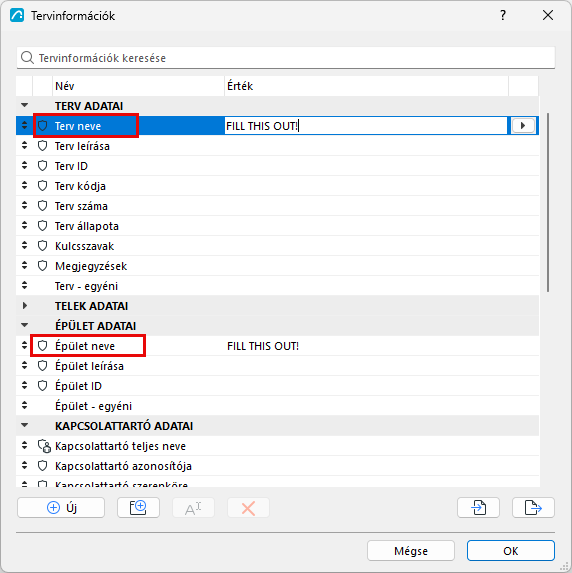Select the Épület ID row

pyautogui.click(x=277, y=386)
